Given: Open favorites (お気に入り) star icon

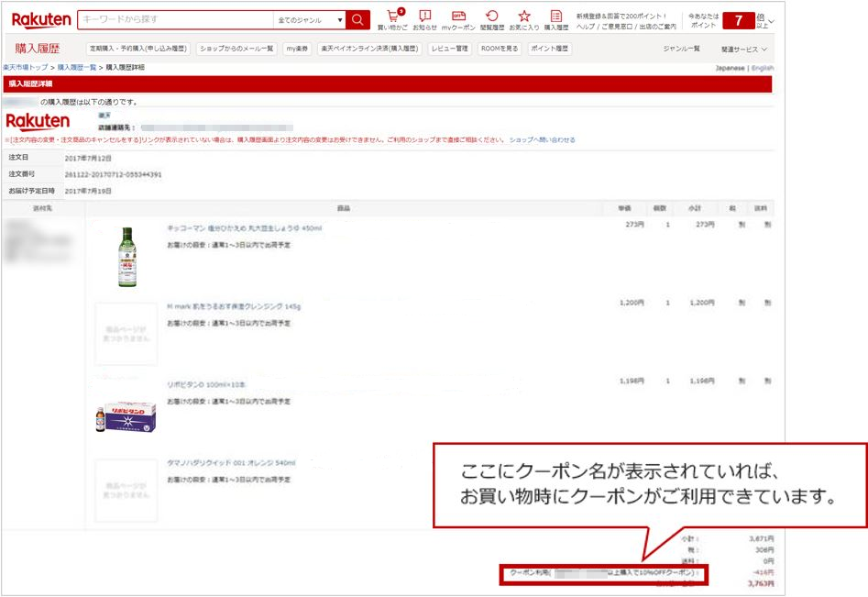Looking at the screenshot, I should point(524,19).
